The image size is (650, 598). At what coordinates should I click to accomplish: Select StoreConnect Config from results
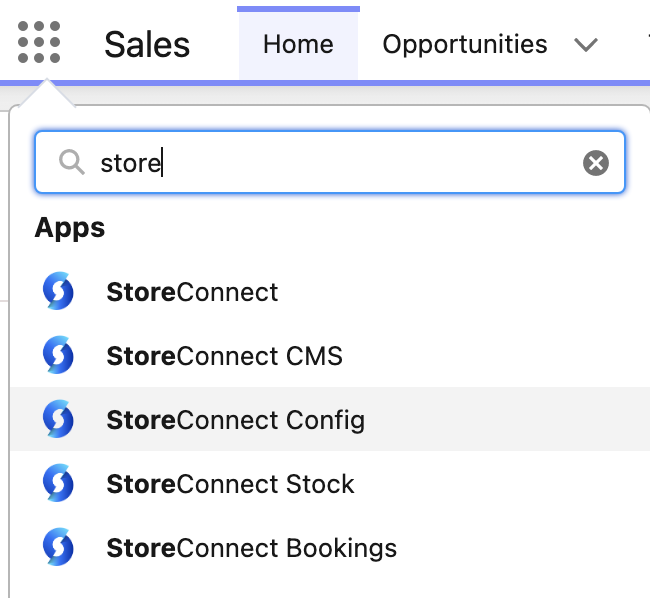235,421
